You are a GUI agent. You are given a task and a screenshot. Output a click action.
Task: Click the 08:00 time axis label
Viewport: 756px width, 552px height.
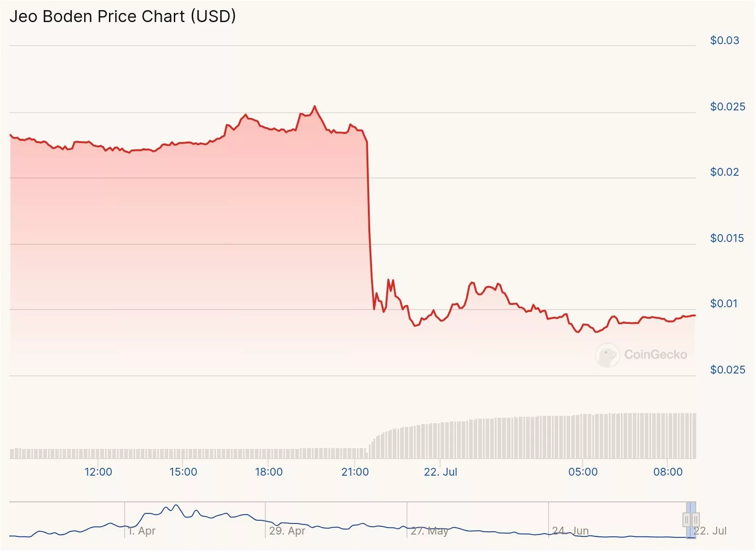(x=668, y=472)
